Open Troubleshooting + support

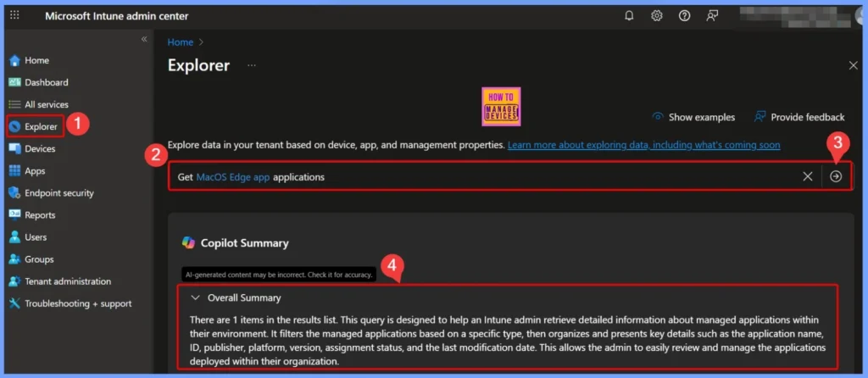78,303
